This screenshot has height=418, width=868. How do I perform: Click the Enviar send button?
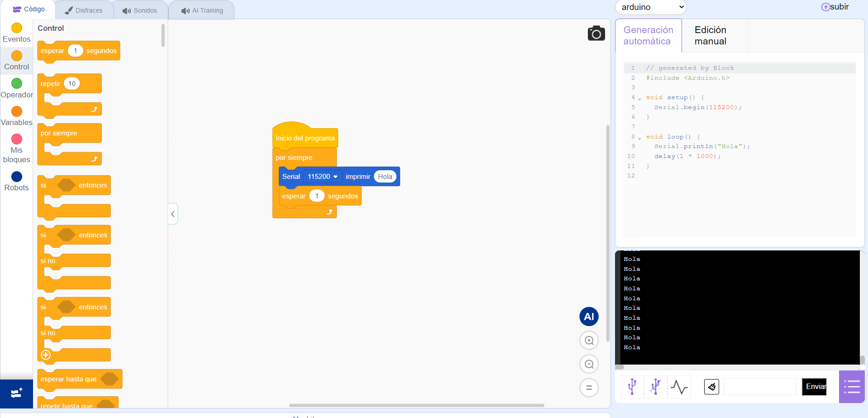coord(814,387)
